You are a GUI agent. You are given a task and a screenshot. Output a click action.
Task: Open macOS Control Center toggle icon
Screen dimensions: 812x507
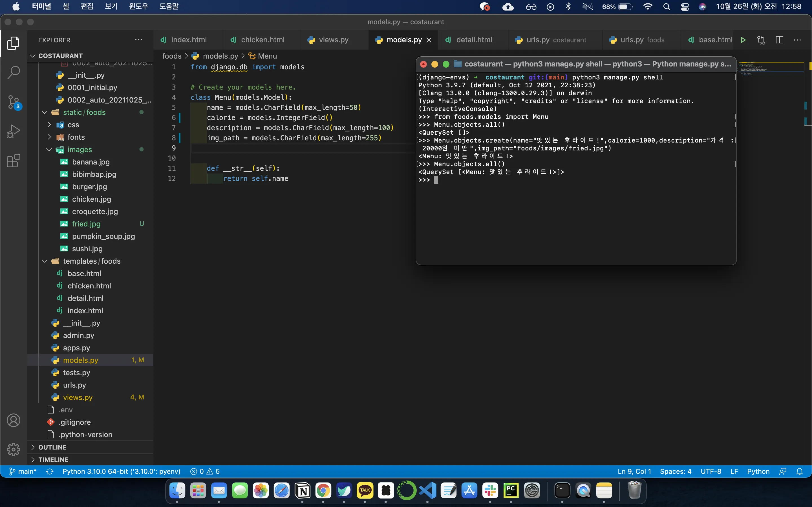tap(685, 7)
